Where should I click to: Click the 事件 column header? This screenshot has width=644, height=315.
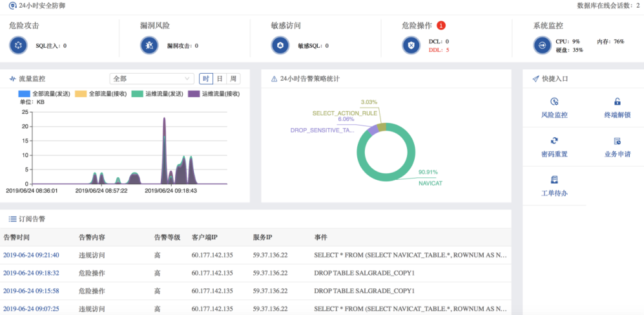point(321,237)
